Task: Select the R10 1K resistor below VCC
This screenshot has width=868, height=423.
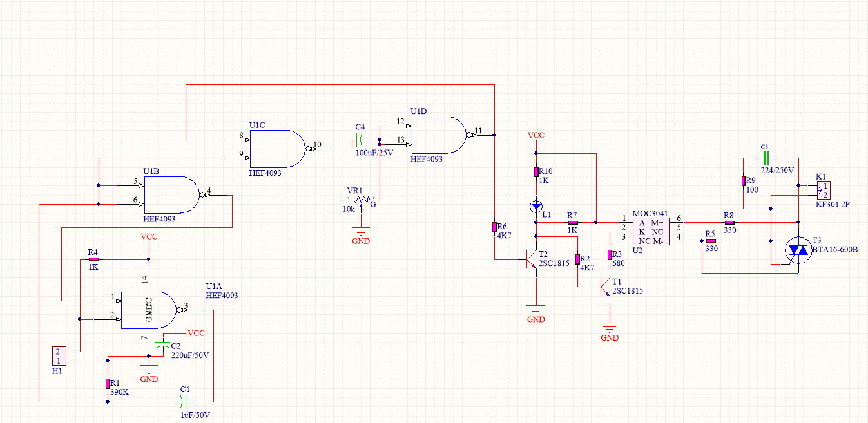Action: point(536,172)
